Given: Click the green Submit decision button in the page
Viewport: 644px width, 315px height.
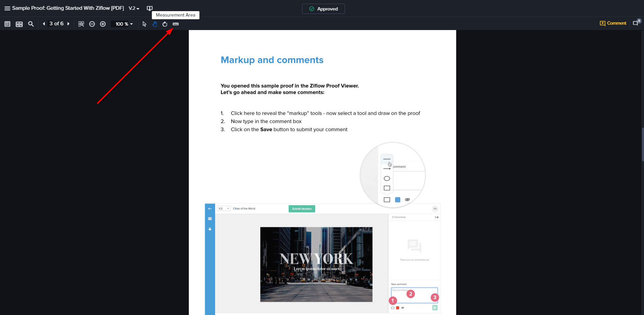Looking at the screenshot, I should coord(302,209).
